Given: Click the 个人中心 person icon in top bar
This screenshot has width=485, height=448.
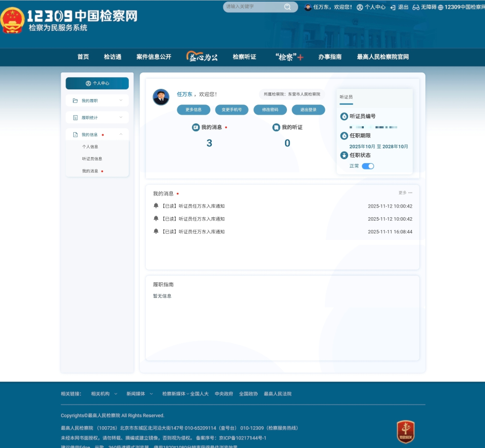Looking at the screenshot, I should click(x=359, y=8).
